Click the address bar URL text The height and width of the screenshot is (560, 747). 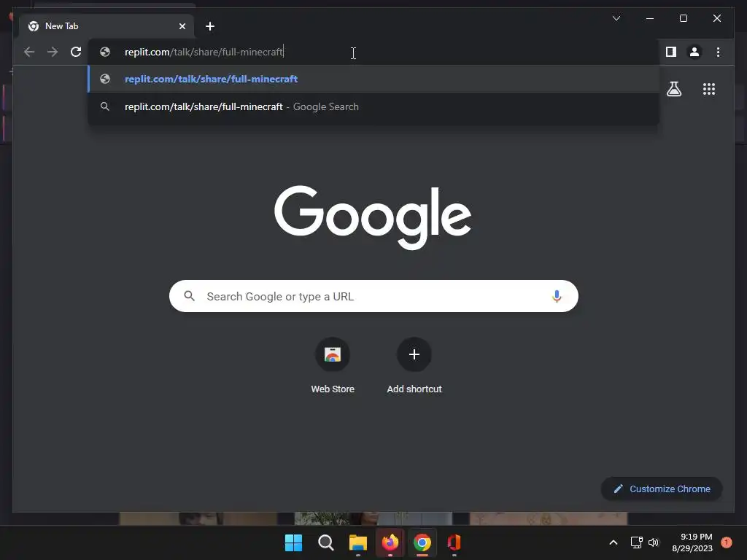coord(204,52)
